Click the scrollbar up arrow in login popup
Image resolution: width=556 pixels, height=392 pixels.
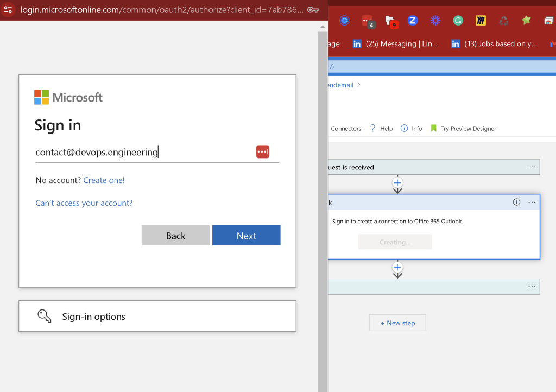(x=323, y=27)
